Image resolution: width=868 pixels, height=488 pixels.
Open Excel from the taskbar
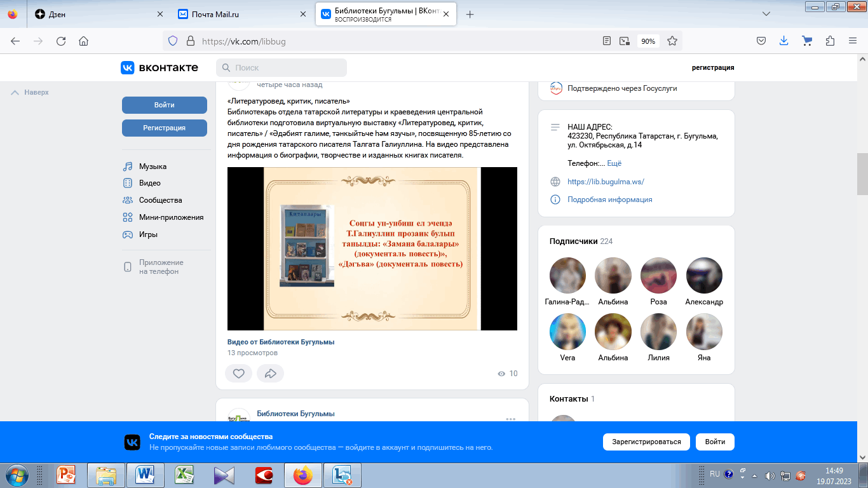tap(185, 475)
